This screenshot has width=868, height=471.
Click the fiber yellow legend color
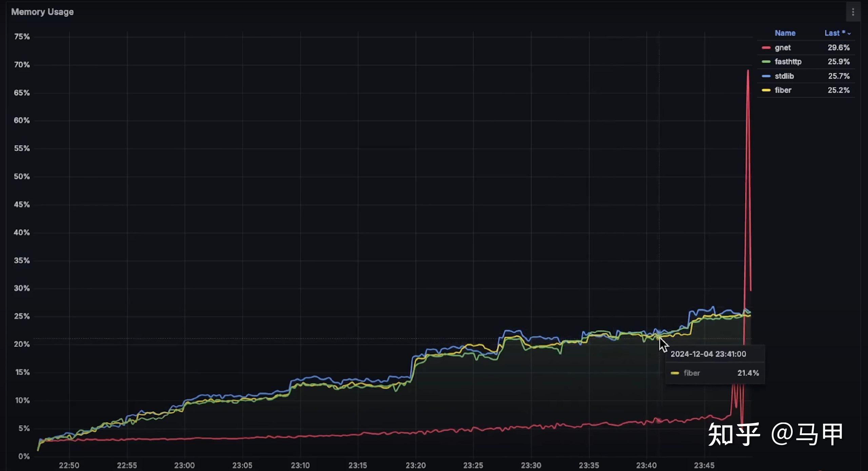(766, 90)
